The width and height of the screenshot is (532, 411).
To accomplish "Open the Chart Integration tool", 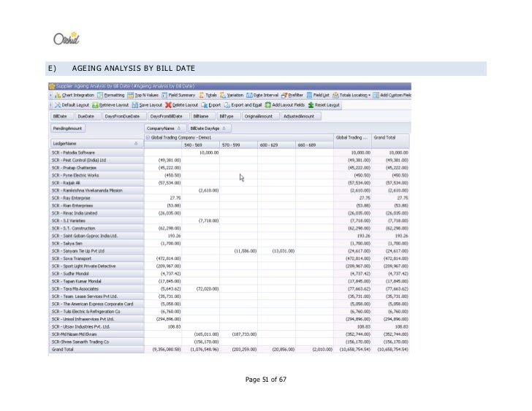I will click(75, 95).
